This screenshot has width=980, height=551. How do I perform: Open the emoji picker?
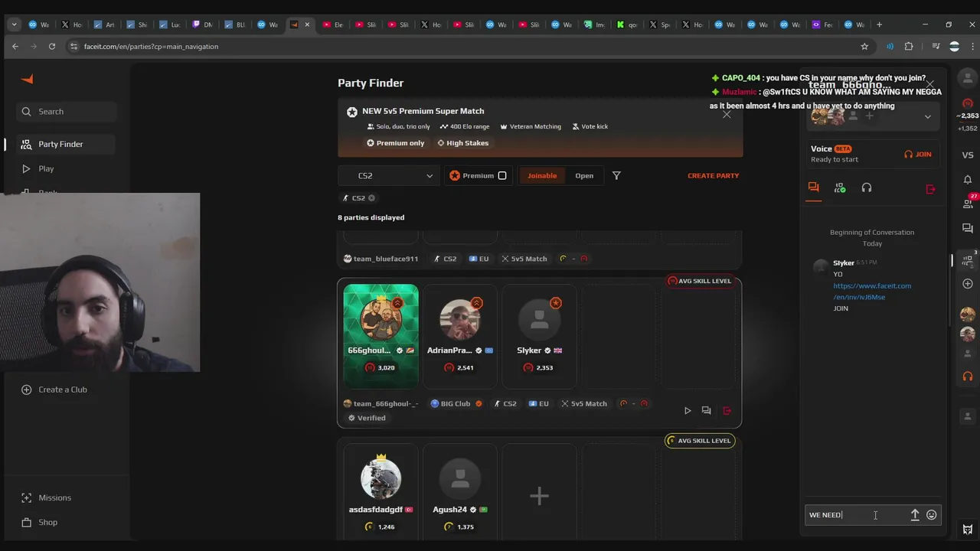[932, 515]
